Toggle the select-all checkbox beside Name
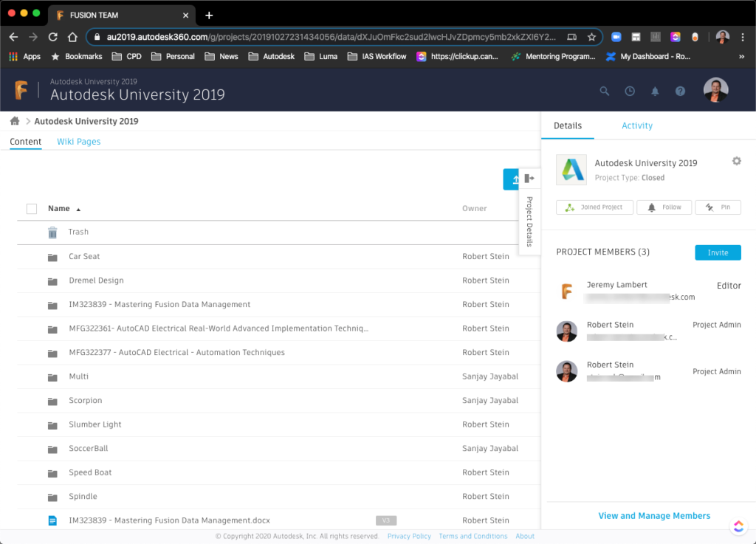The image size is (756, 544). (32, 209)
